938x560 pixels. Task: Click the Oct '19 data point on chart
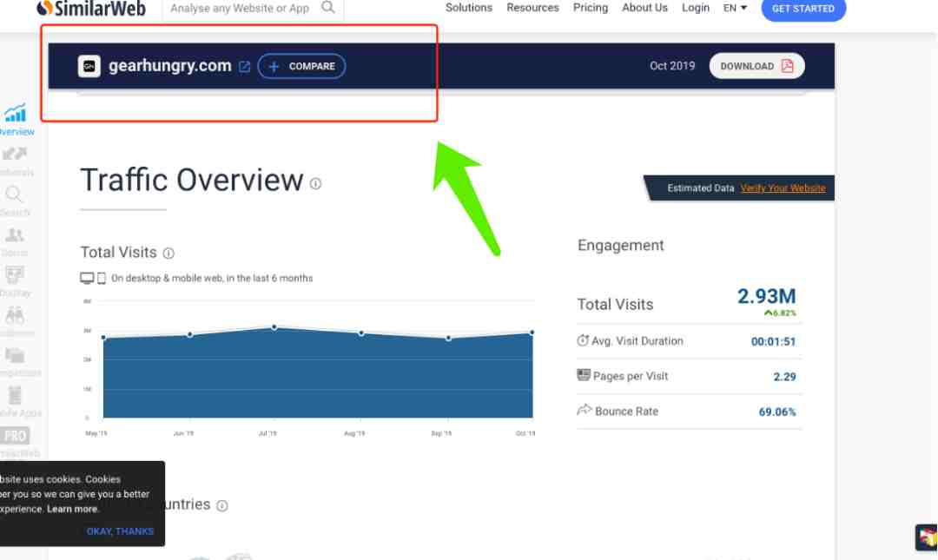532,332
